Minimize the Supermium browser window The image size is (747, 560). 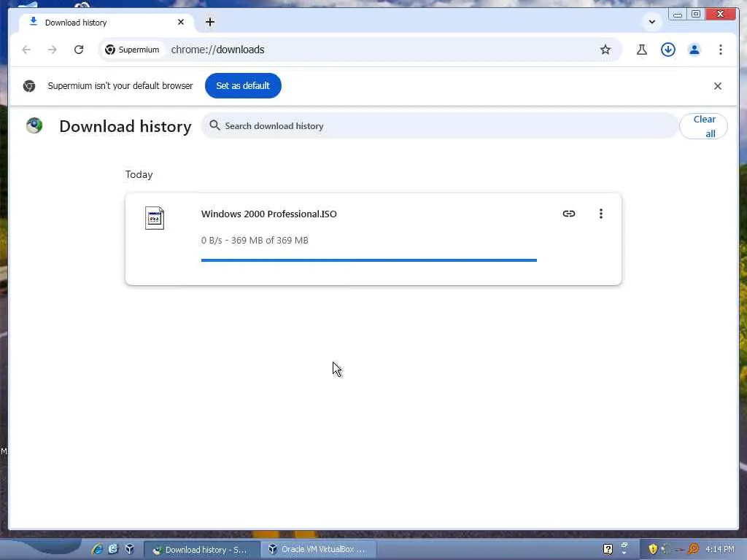pos(677,15)
